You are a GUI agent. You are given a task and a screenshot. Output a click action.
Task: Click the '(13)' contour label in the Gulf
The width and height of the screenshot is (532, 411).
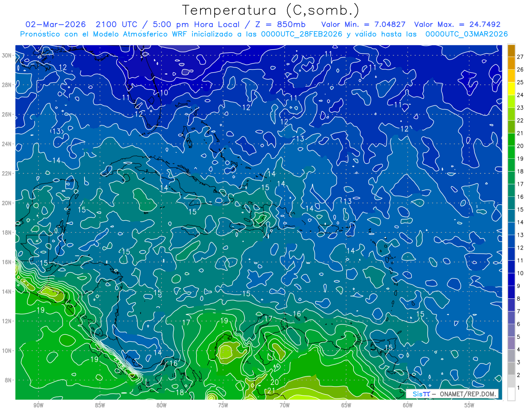57,131
